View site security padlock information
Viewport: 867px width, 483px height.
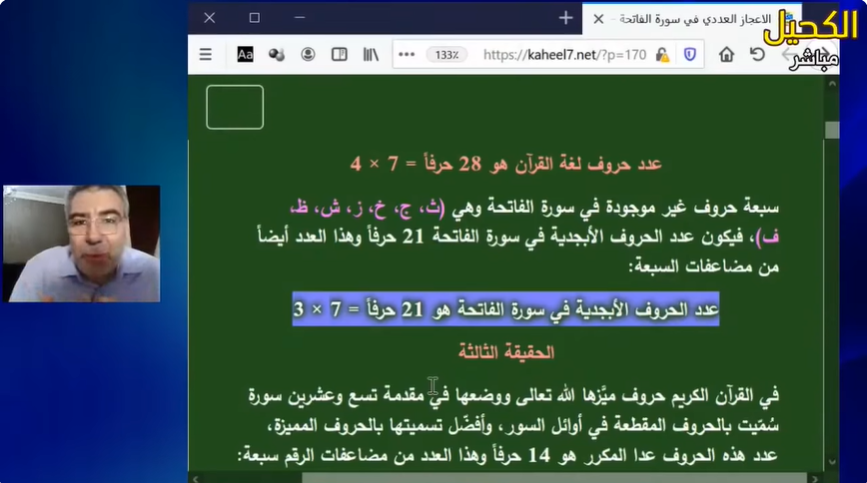click(x=662, y=55)
